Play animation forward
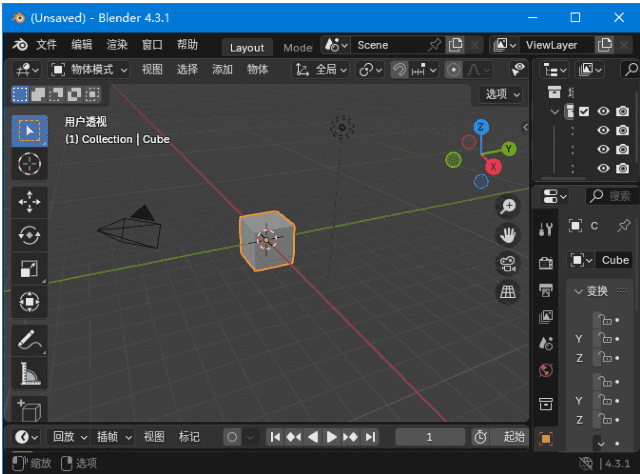 [331, 437]
